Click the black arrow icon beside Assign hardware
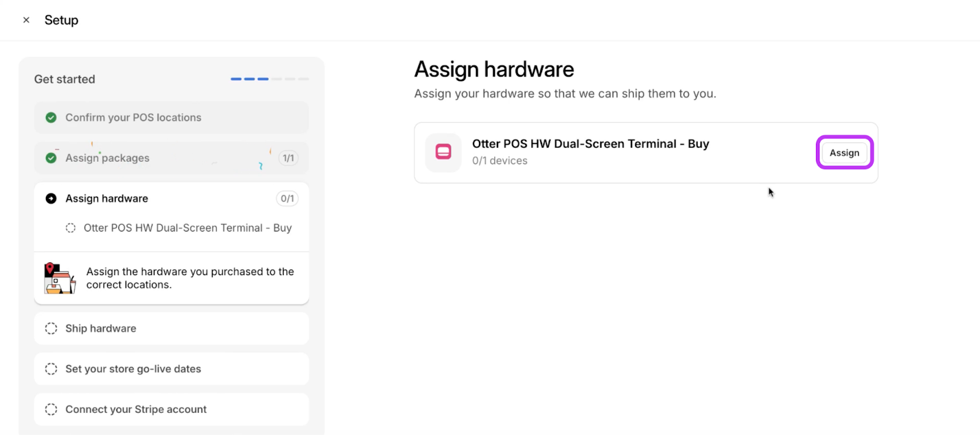Image resolution: width=980 pixels, height=435 pixels. [x=51, y=199]
